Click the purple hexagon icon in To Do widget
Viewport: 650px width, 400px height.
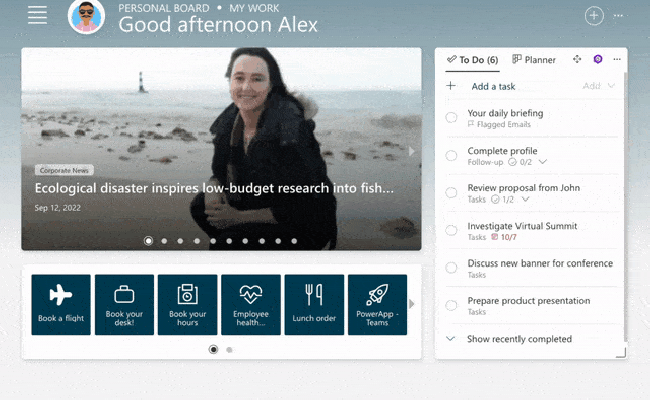pyautogui.click(x=598, y=59)
